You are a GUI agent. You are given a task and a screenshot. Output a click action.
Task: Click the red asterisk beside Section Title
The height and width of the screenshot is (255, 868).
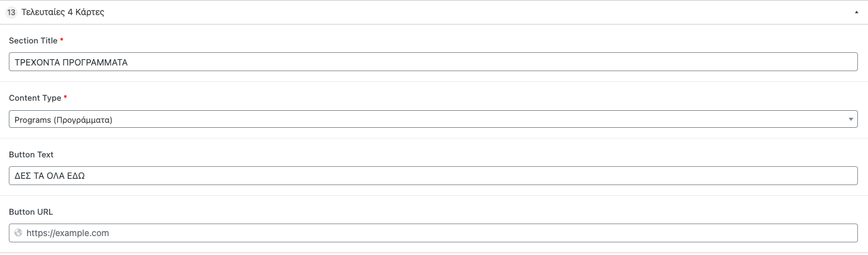coord(62,40)
